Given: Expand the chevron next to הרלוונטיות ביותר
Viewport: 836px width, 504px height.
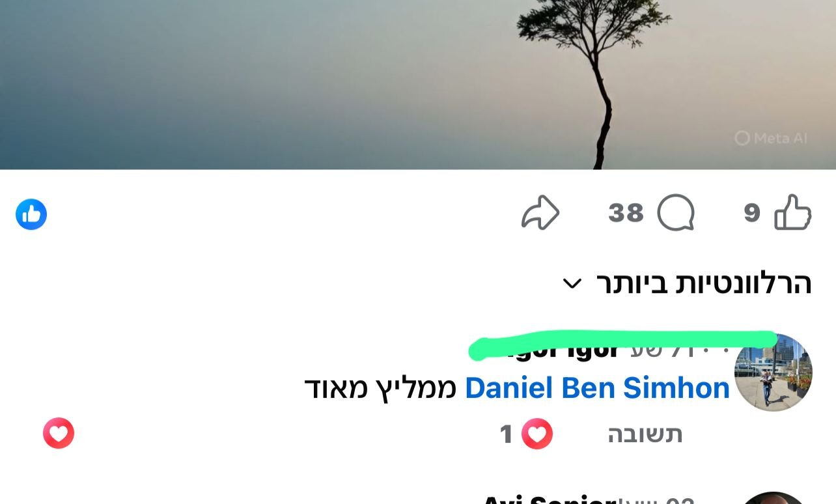Looking at the screenshot, I should coord(572,284).
